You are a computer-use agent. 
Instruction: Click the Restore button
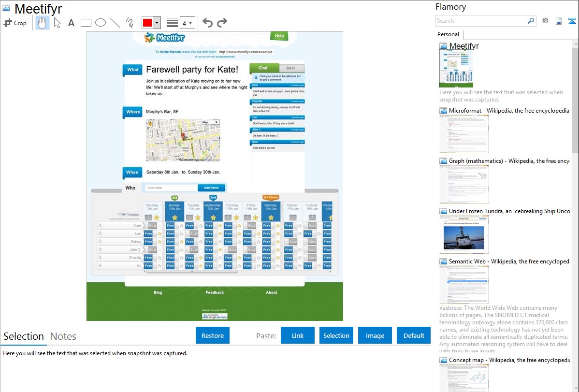tap(213, 335)
